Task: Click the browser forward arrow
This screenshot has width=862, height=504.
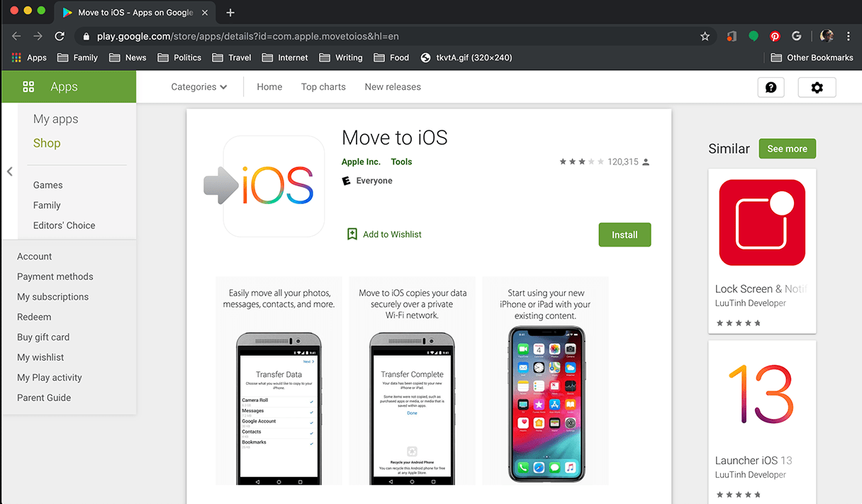Action: tap(38, 36)
